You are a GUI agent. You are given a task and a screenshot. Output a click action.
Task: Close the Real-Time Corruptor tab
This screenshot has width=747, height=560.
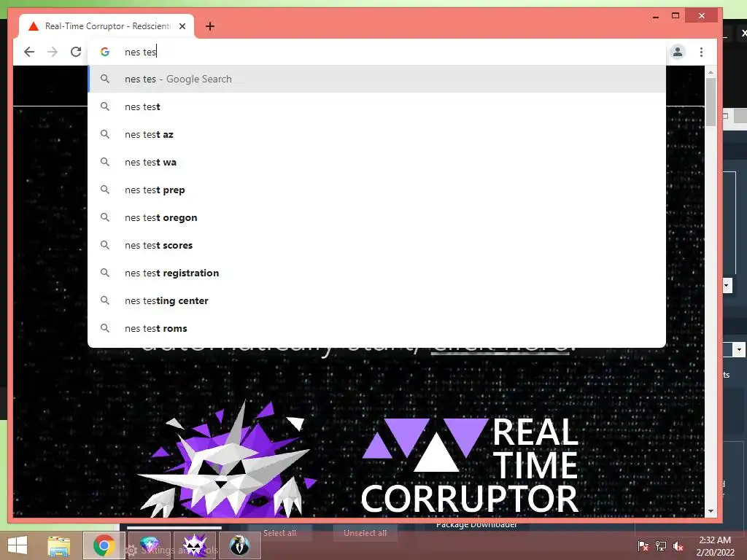tap(182, 26)
